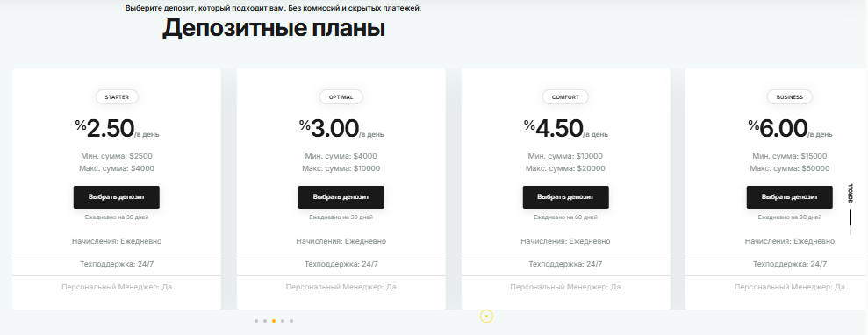Viewport: 868px width, 335px height.
Task: Click the COMFORT plan badge
Action: 565,97
